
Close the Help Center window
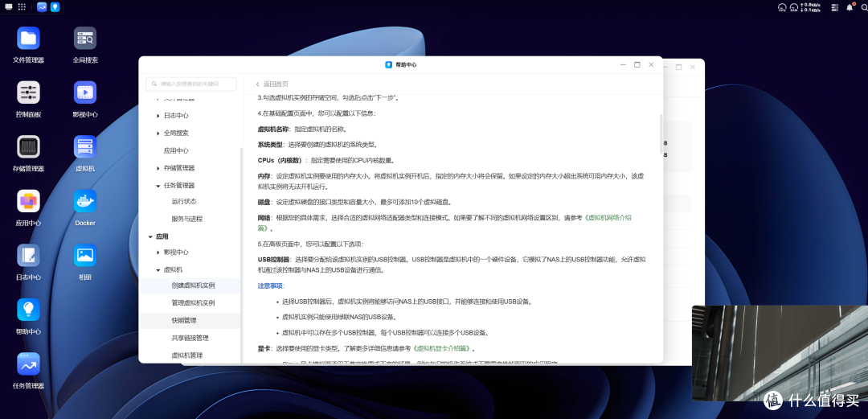651,65
